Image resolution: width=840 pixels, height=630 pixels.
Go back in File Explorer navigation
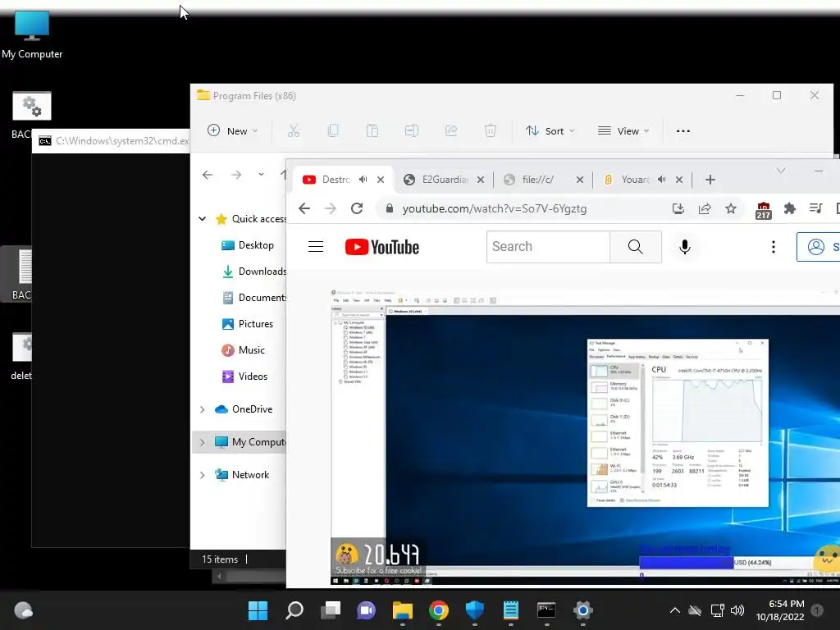[208, 175]
